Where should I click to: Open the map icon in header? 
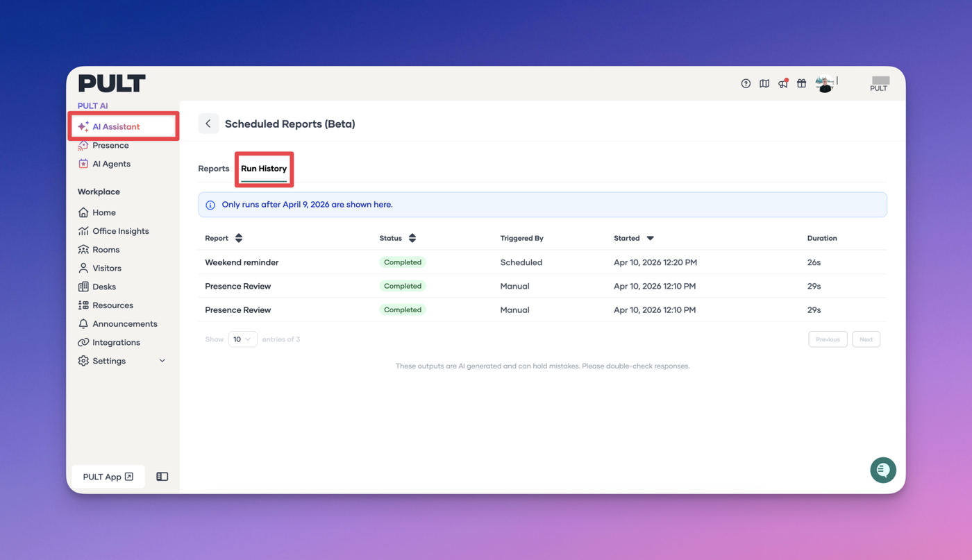764,83
